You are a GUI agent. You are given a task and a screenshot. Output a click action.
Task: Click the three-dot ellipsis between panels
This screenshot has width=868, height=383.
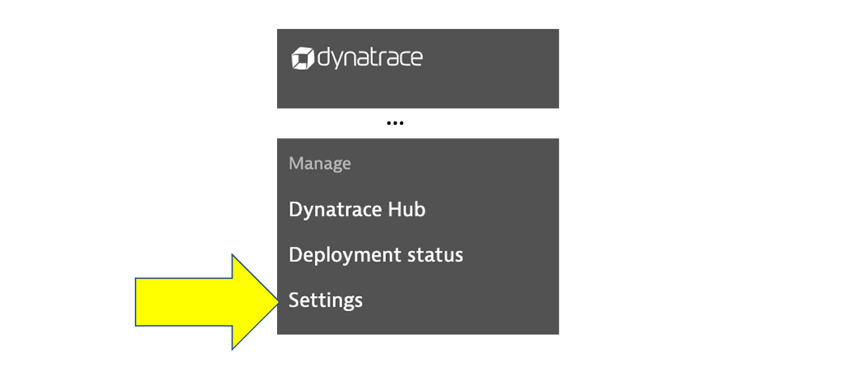click(395, 123)
